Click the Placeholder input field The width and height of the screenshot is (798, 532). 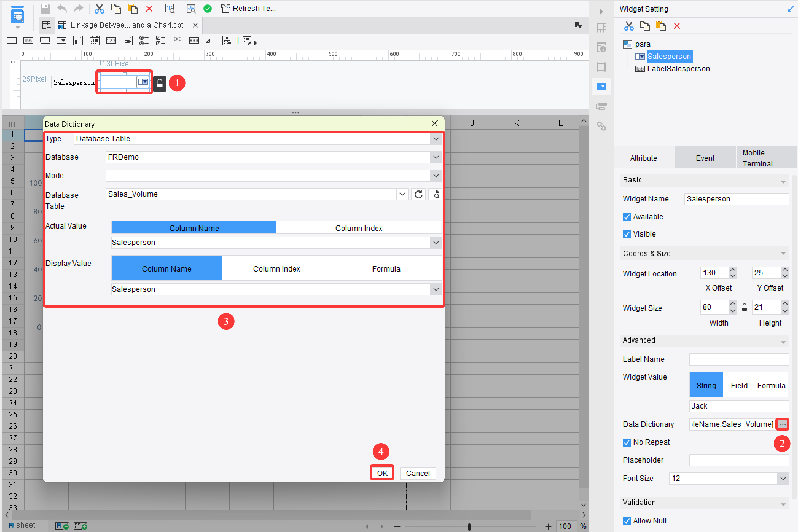(x=739, y=460)
